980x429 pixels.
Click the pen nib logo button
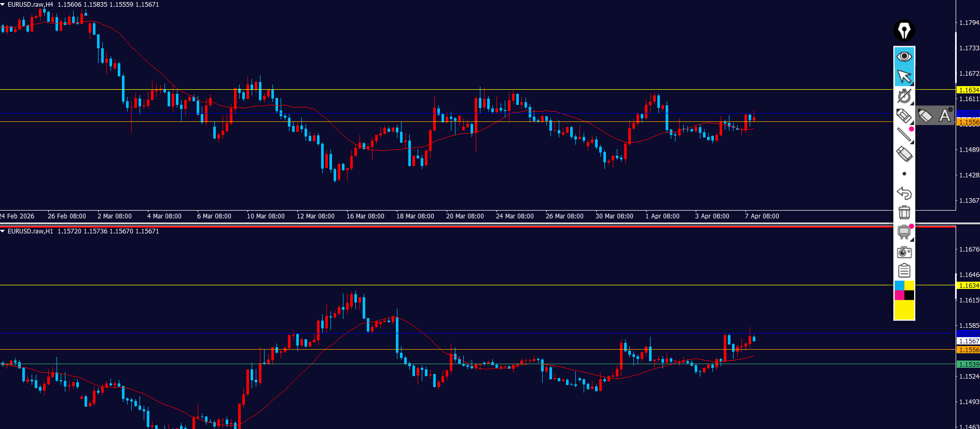pyautogui.click(x=904, y=30)
